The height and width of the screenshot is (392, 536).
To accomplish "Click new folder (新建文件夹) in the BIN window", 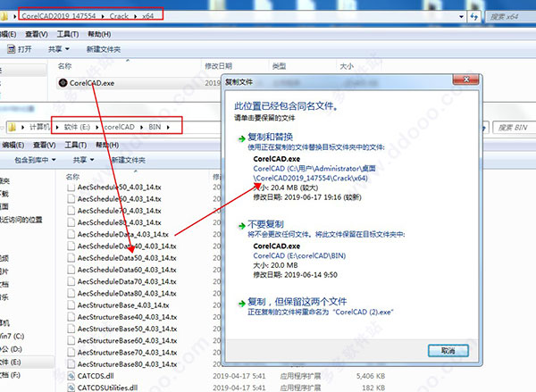I will 128,160.
